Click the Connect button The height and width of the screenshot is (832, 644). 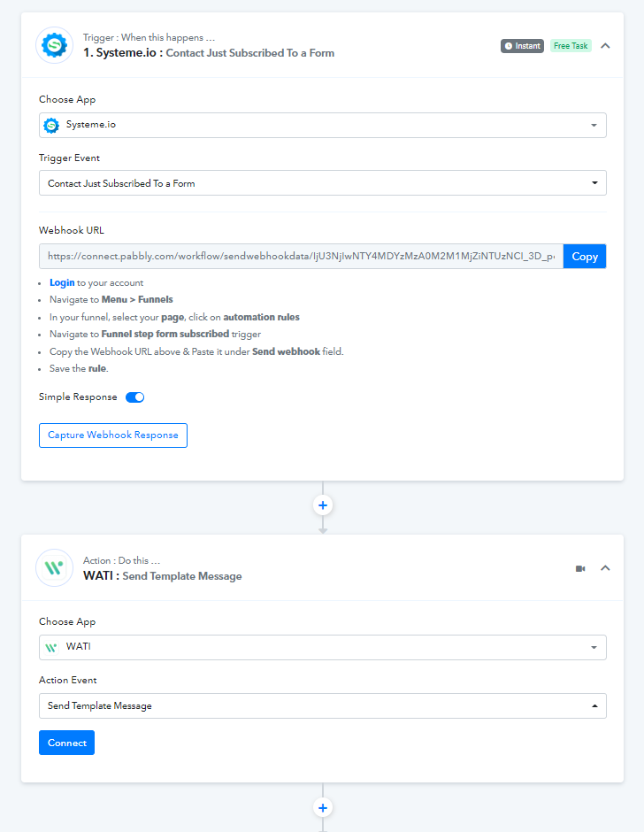(67, 743)
